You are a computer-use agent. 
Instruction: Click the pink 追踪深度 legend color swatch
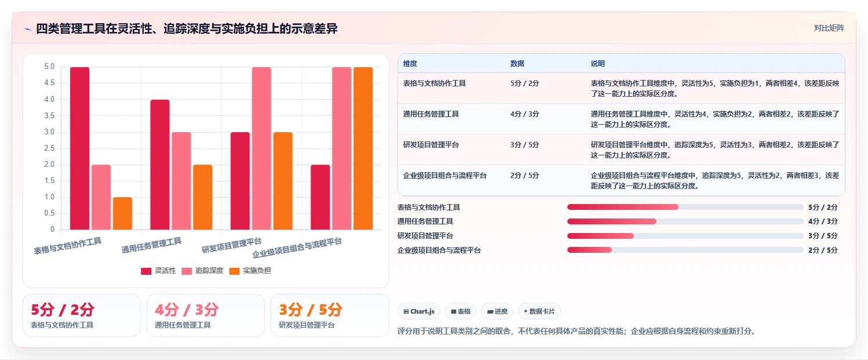[x=187, y=271]
